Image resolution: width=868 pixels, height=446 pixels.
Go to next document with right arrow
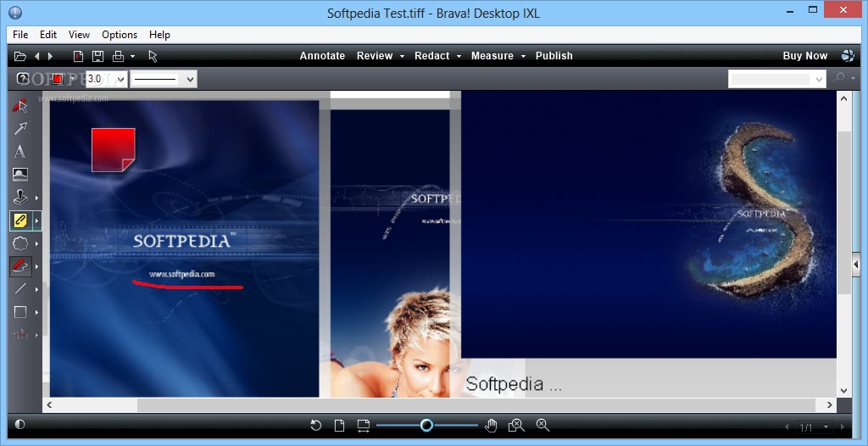coord(50,56)
